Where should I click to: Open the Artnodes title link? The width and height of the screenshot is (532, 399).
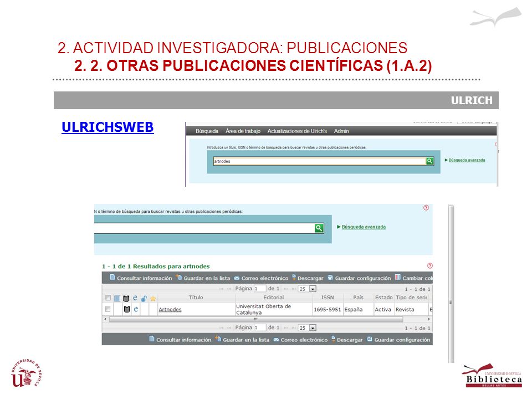tap(170, 309)
